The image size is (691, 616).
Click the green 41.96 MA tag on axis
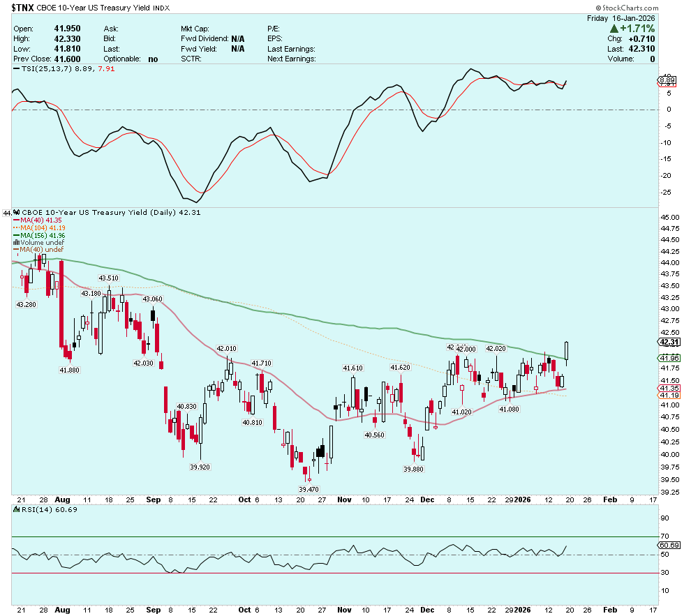pyautogui.click(x=669, y=358)
